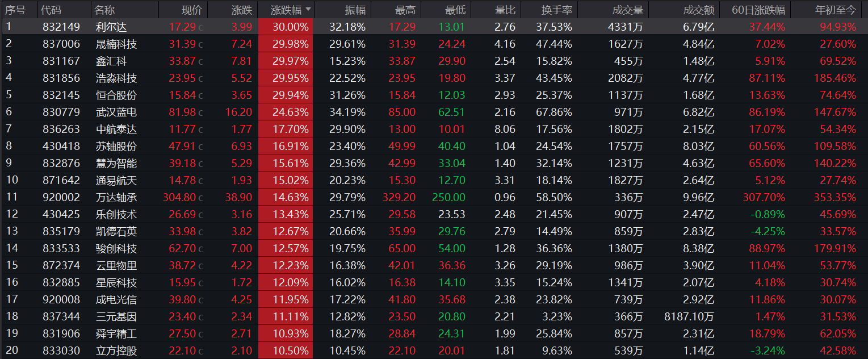This screenshot has height=359, width=868.
Task: Select the stock name 晟楠科技
Action: [x=116, y=44]
